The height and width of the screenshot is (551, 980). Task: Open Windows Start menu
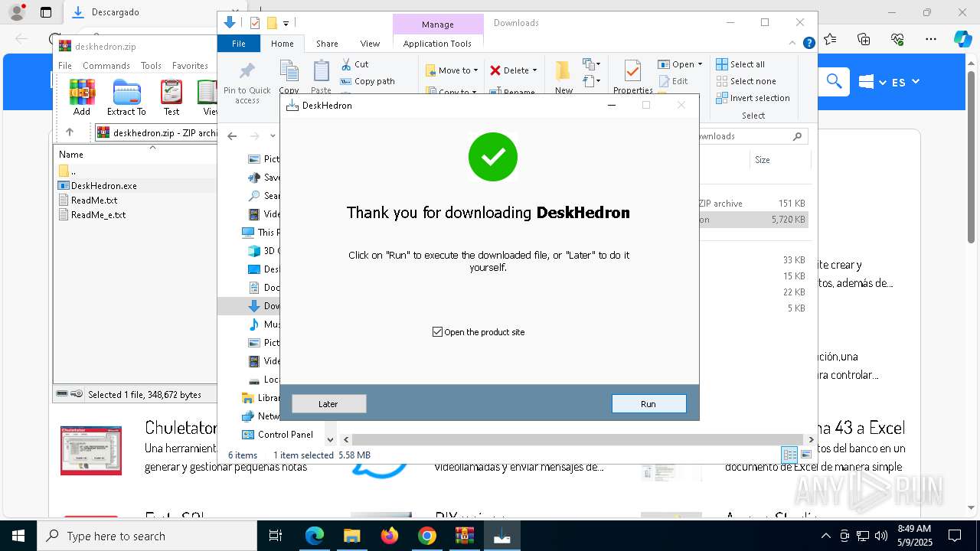click(x=18, y=536)
